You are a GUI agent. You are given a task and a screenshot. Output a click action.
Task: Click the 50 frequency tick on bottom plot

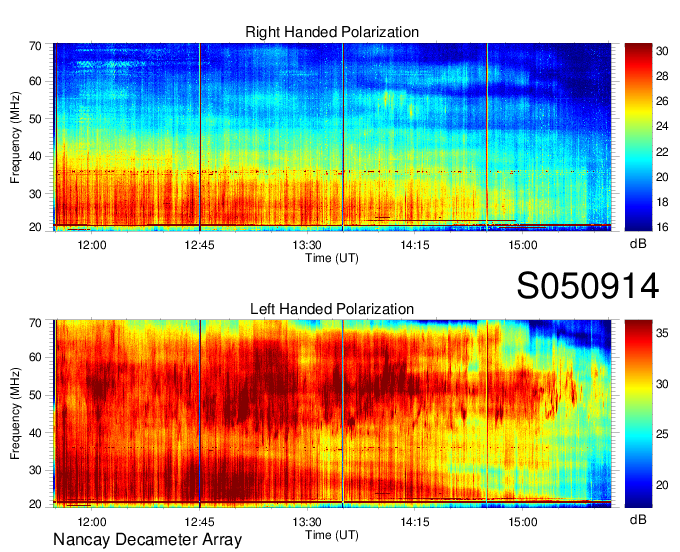(36, 395)
